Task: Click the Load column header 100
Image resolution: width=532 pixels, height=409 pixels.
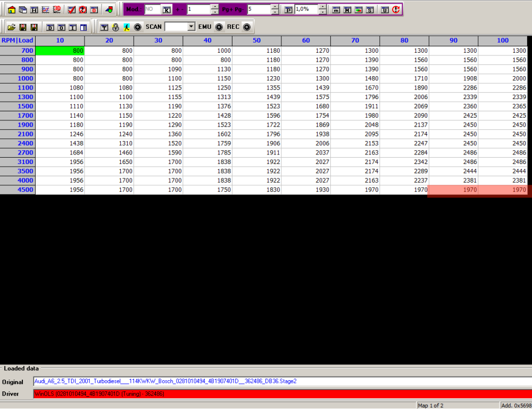Action: [503, 40]
